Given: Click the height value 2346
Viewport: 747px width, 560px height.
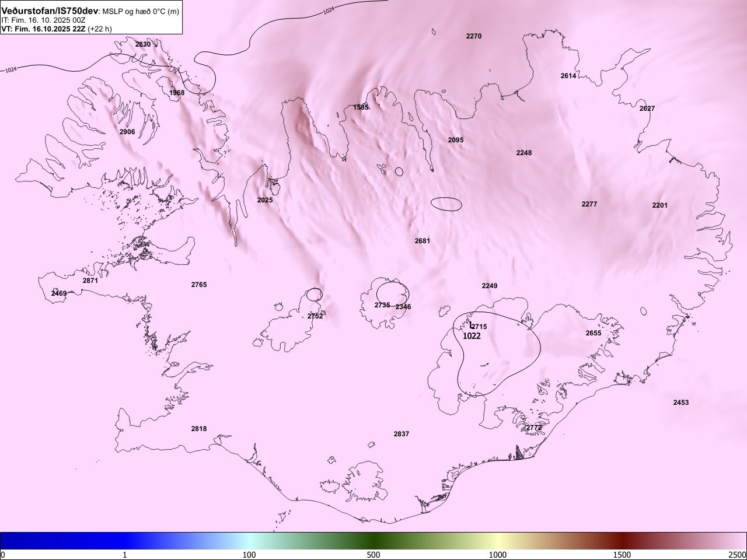Looking at the screenshot, I should tap(403, 307).
